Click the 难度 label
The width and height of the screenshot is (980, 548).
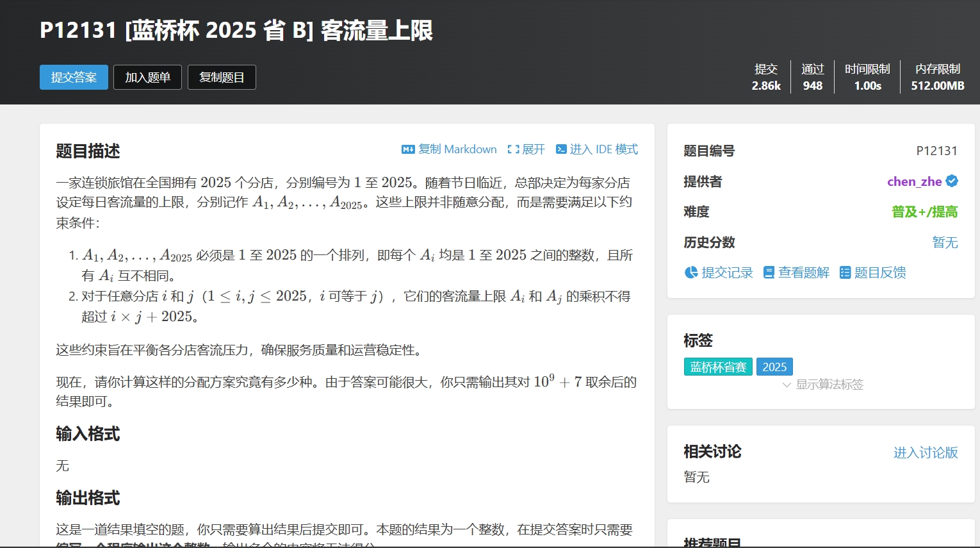[x=696, y=212]
